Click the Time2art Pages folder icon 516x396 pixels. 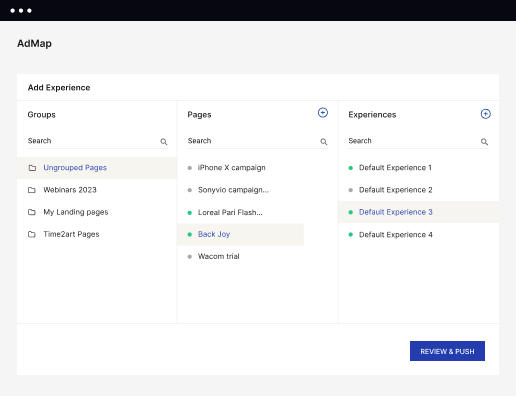[32, 234]
